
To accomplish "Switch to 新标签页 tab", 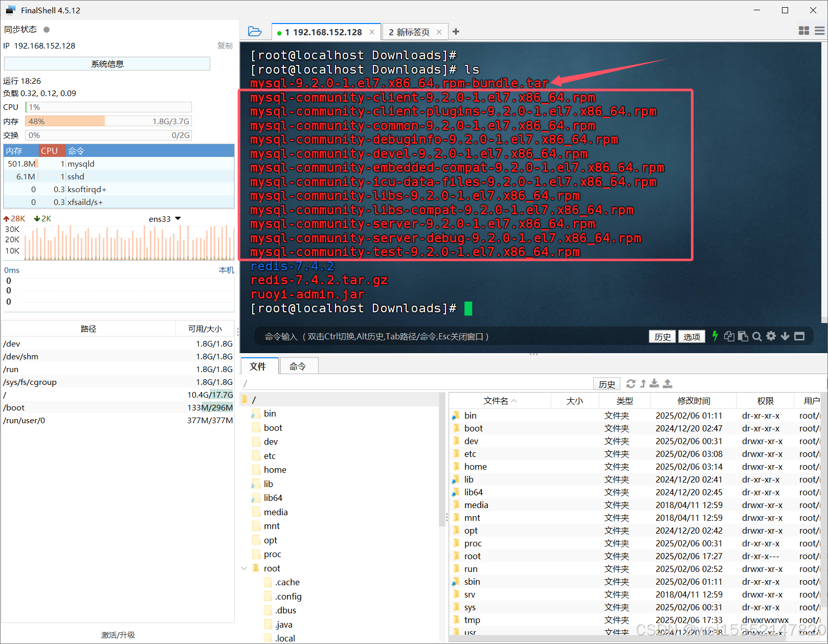I will click(x=415, y=32).
